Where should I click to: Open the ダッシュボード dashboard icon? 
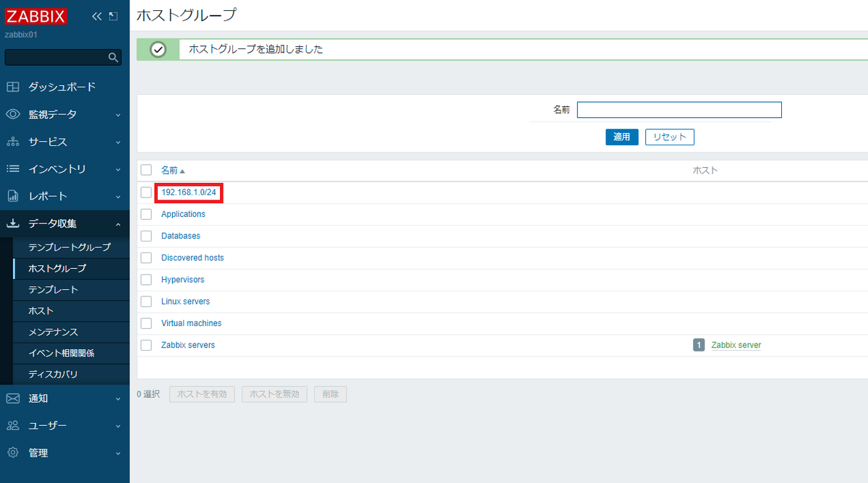(x=13, y=87)
